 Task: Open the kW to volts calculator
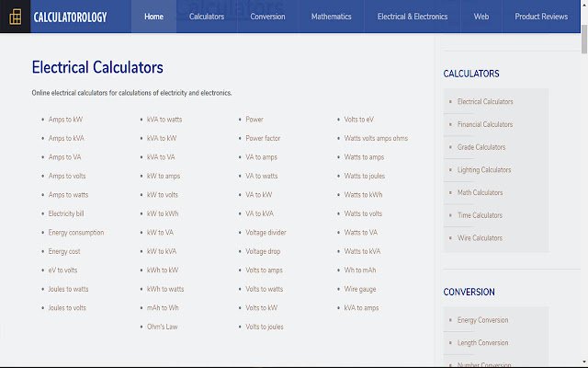point(163,194)
